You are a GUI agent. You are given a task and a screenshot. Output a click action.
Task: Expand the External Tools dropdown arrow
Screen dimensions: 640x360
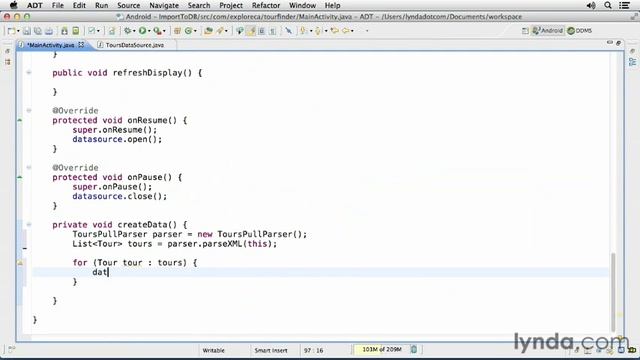164,31
